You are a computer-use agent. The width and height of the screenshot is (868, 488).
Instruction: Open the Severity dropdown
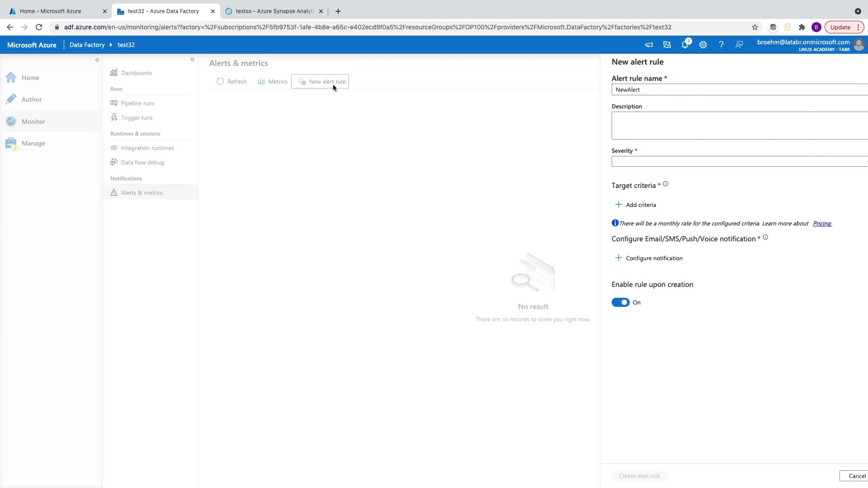[739, 162]
